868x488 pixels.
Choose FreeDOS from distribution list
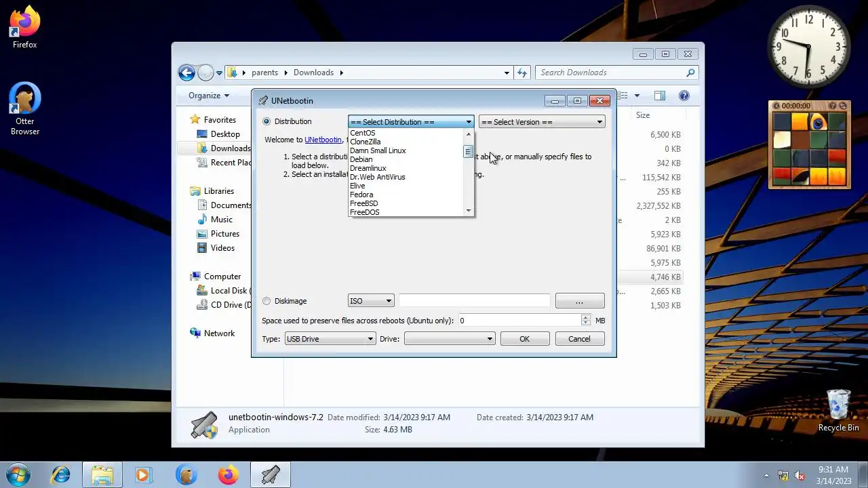[406, 212]
